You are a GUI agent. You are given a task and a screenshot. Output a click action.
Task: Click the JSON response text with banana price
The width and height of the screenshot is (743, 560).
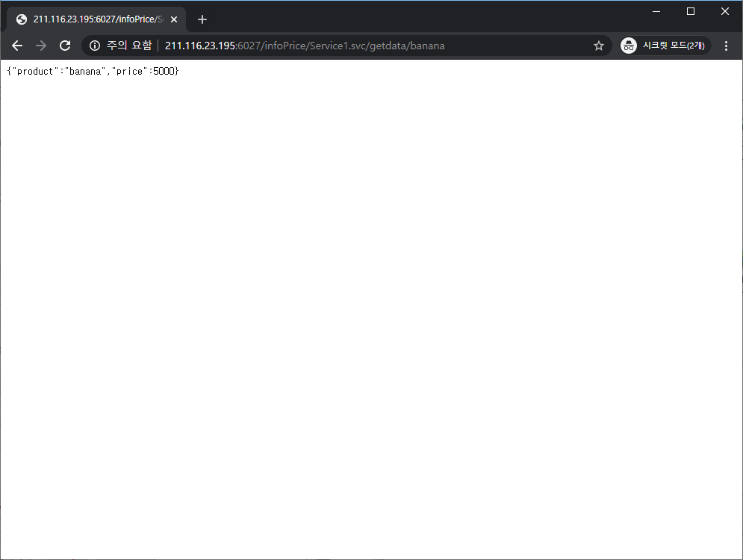[93, 71]
